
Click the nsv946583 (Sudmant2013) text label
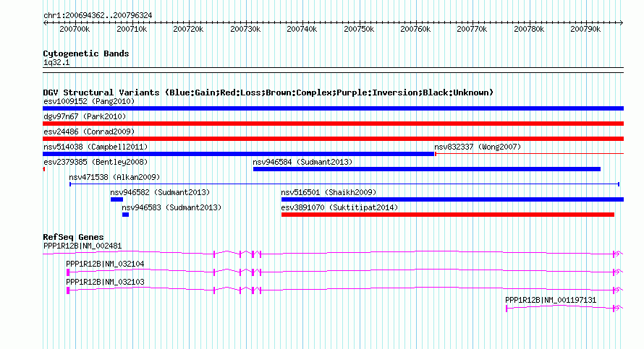(x=171, y=207)
